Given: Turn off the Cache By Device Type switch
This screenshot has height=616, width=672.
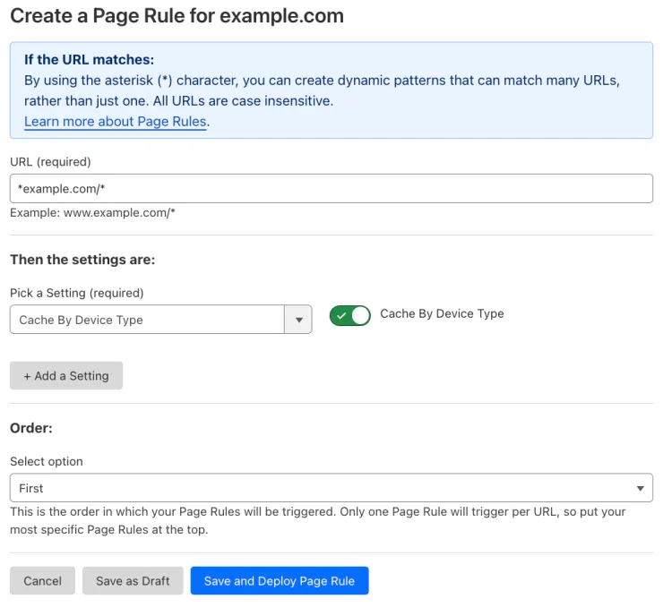Looking at the screenshot, I should pyautogui.click(x=349, y=315).
